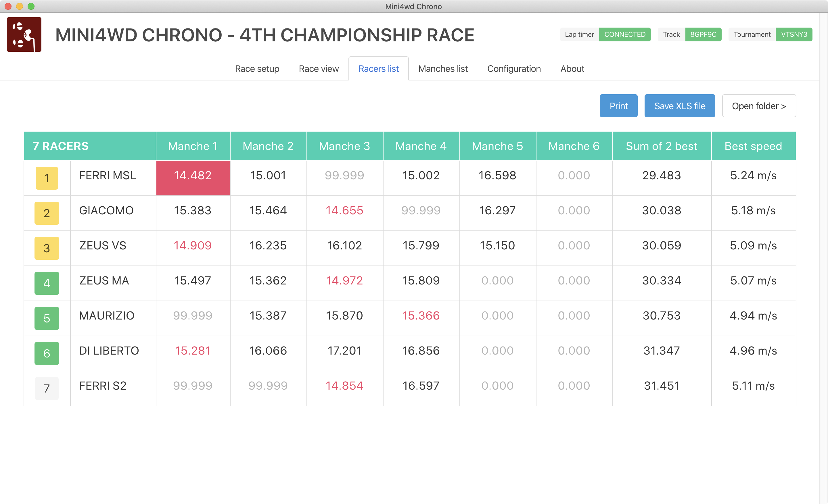The image size is (828, 504).
Task: Click the Tournament VTSNY3 badge
Action: [793, 34]
